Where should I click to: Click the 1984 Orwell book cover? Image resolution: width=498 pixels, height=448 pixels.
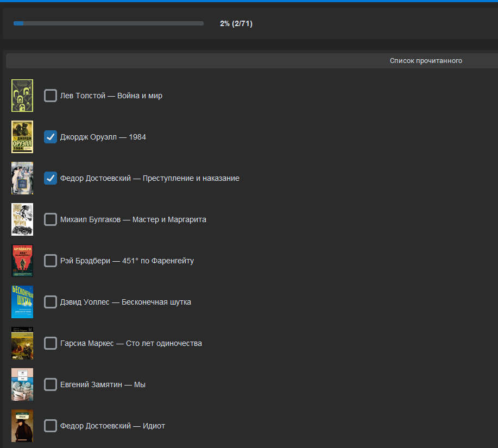22,137
